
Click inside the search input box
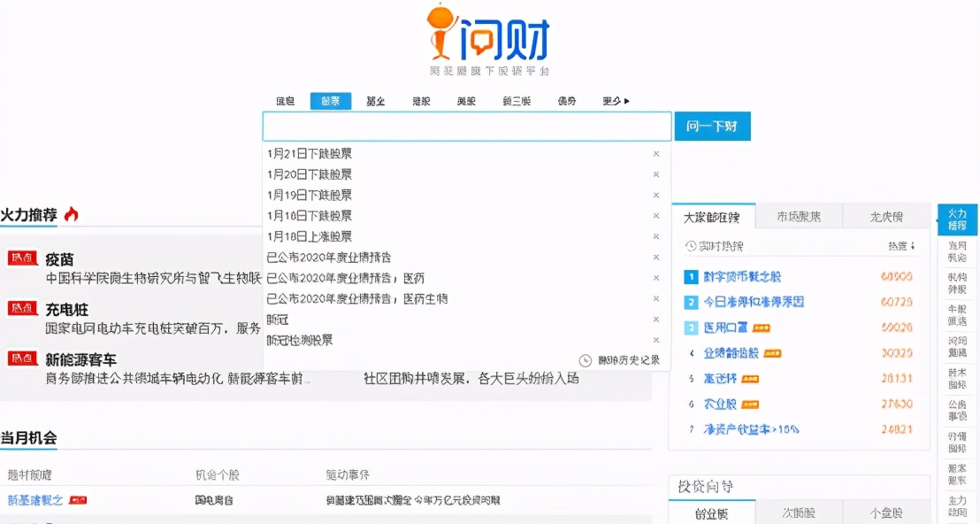460,126
